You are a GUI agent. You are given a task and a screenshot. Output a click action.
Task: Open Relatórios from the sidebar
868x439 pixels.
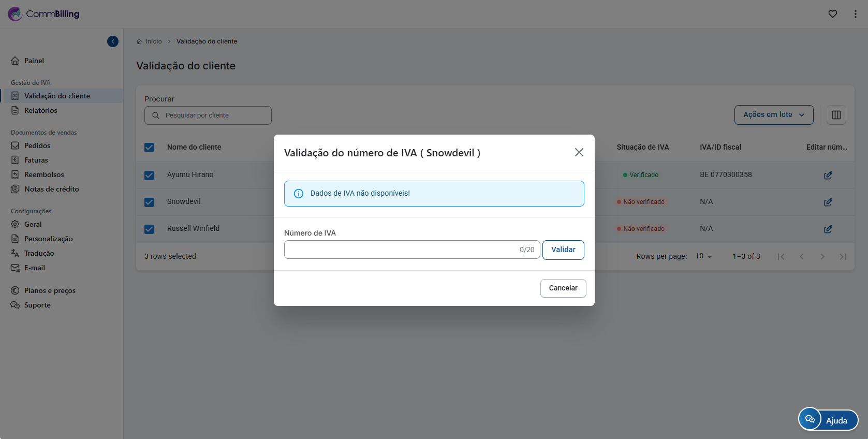click(40, 110)
